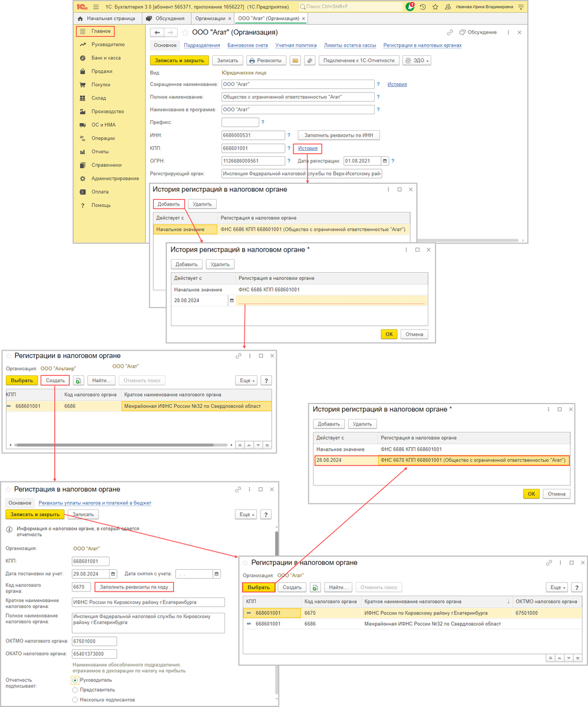The width and height of the screenshot is (588, 707).
Task: Open Справочники section in sidebar
Action: [x=106, y=165]
